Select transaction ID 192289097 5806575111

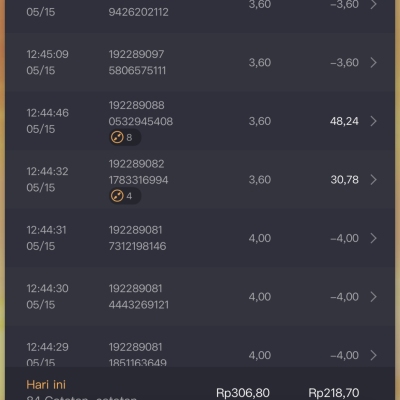tap(137, 62)
